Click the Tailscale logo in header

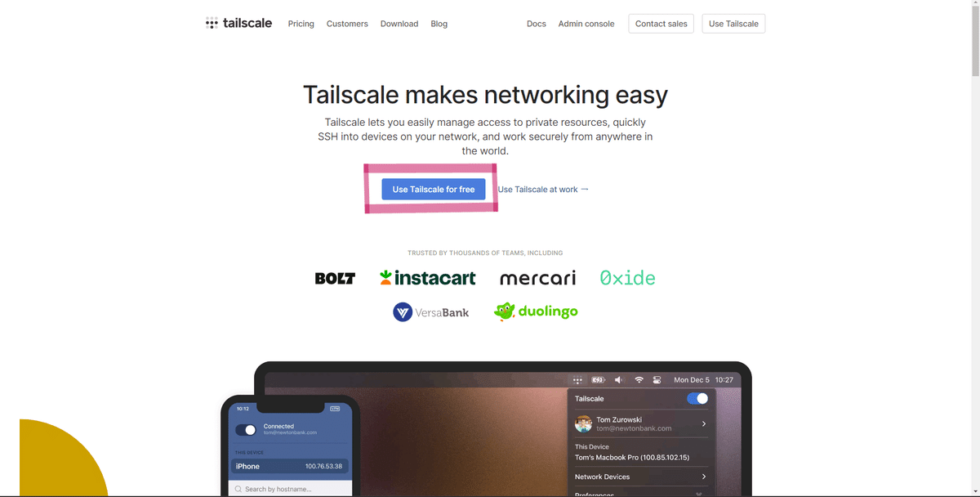tap(238, 24)
